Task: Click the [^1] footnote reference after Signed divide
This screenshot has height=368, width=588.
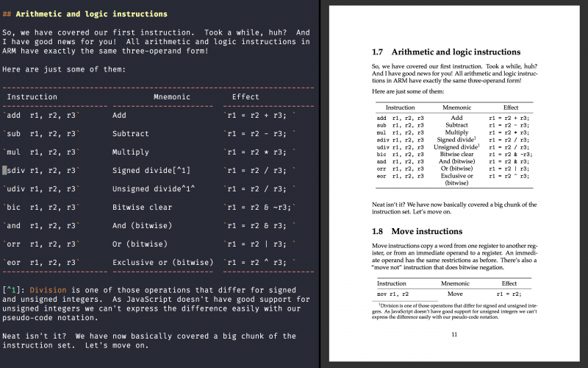Action: tap(182, 171)
